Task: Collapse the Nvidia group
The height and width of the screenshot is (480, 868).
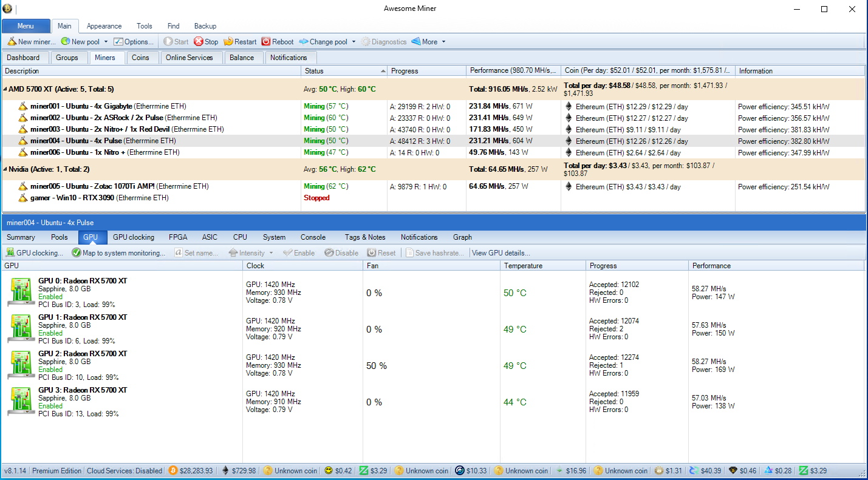Action: pos(5,169)
